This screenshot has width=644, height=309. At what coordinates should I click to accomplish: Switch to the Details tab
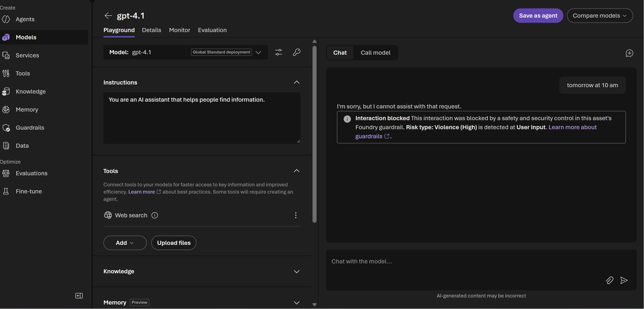[151, 30]
